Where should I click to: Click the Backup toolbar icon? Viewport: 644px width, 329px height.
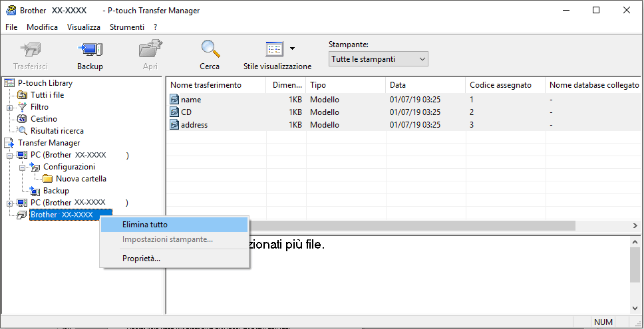tap(90, 49)
